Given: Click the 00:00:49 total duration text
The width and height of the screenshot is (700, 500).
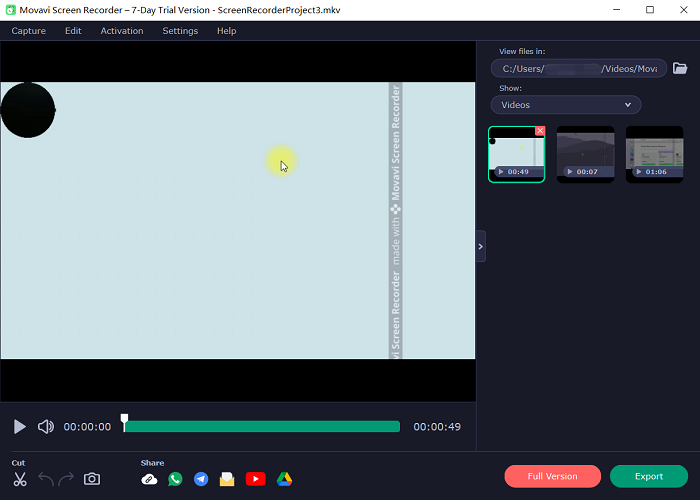Looking at the screenshot, I should (437, 427).
